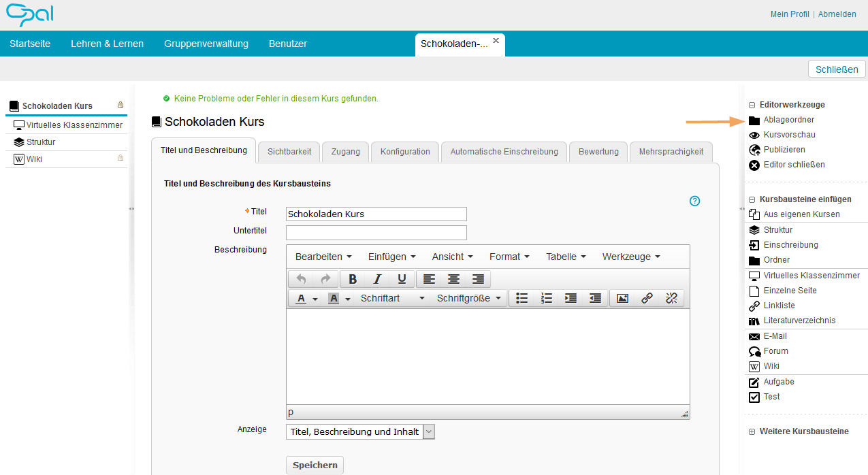Image resolution: width=868 pixels, height=475 pixels.
Task: Click the undo arrow icon
Action: click(x=301, y=279)
